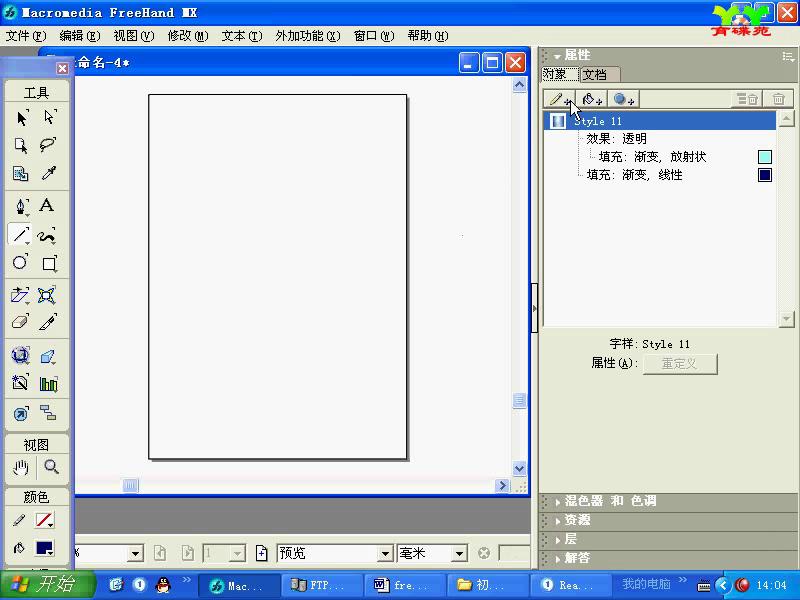The height and width of the screenshot is (600, 800).
Task: Click the Windows 开始 button
Action: click(x=48, y=585)
